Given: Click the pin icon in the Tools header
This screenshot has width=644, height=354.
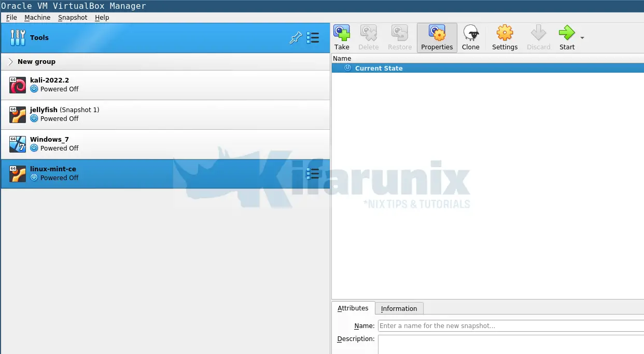Looking at the screenshot, I should 296,38.
